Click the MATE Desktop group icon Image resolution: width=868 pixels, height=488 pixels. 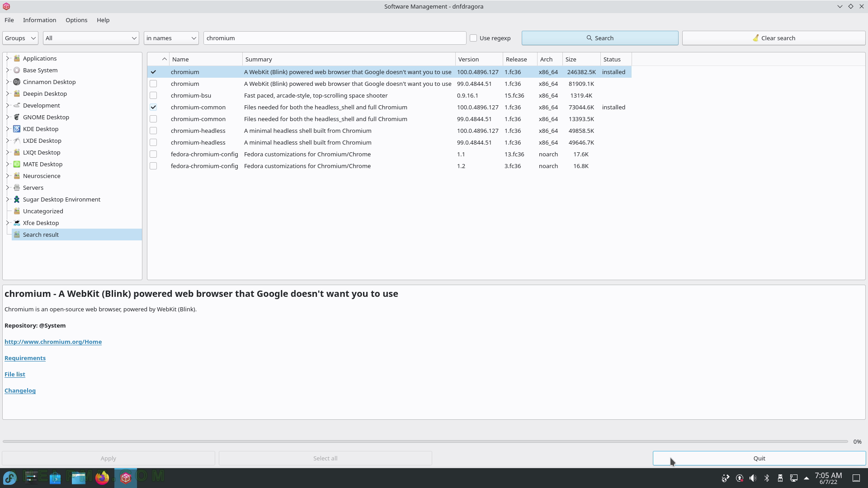coord(17,164)
